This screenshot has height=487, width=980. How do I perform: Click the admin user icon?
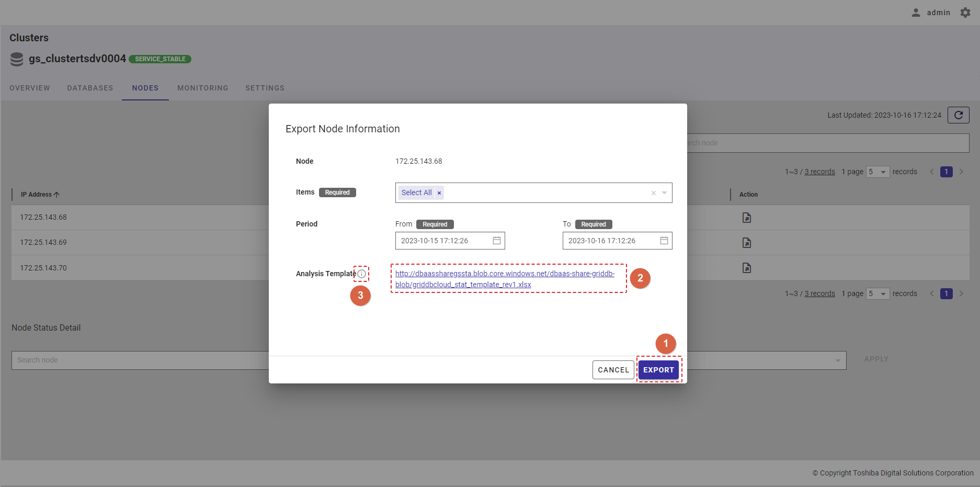coord(916,13)
